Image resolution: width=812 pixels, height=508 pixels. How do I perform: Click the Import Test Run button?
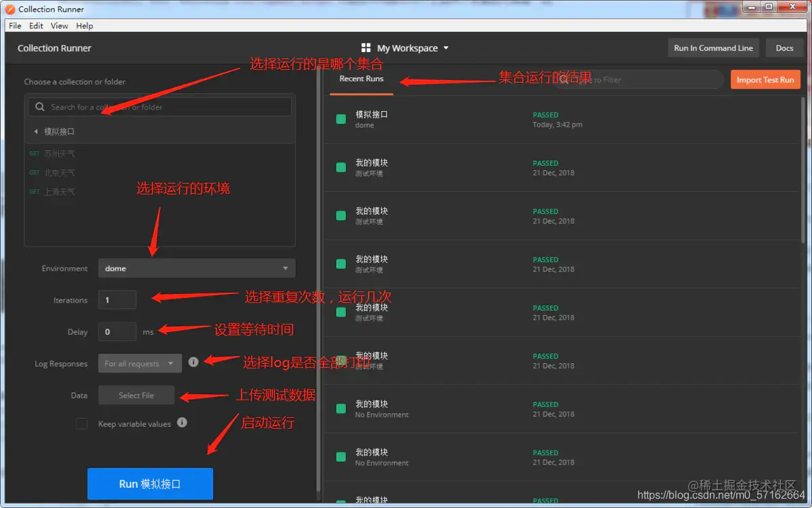point(765,80)
